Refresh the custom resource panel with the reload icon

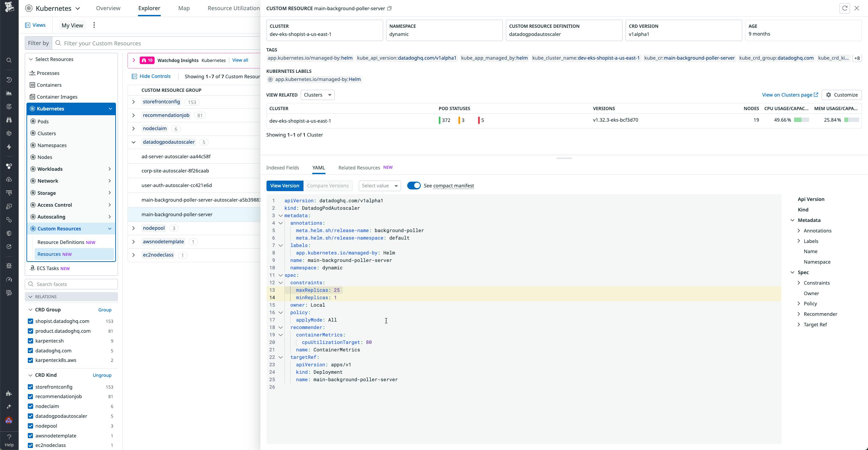844,8
